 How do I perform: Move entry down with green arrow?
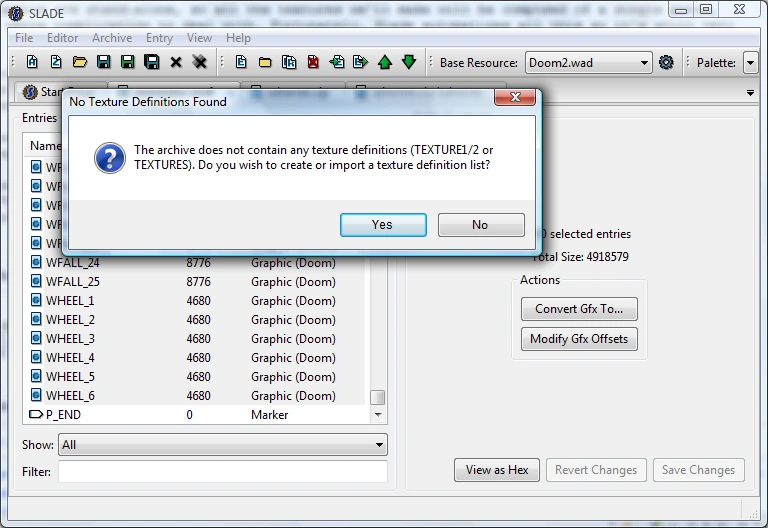coord(408,62)
